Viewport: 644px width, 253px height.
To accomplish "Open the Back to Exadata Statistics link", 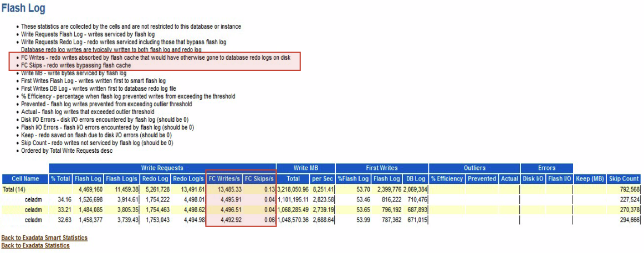I will coord(35,246).
